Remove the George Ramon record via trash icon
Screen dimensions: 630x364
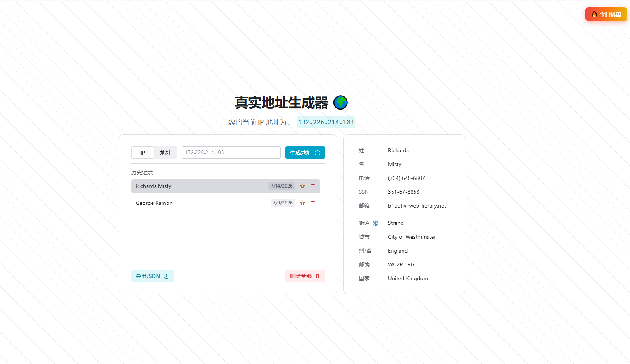pyautogui.click(x=313, y=203)
